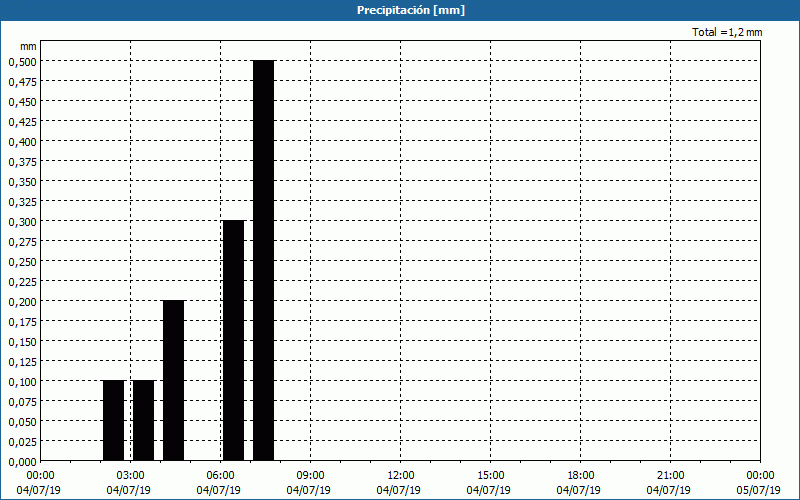Select the "Total =1,2 mm" summary text
Image resolution: width=800 pixels, height=500 pixels.
click(727, 32)
